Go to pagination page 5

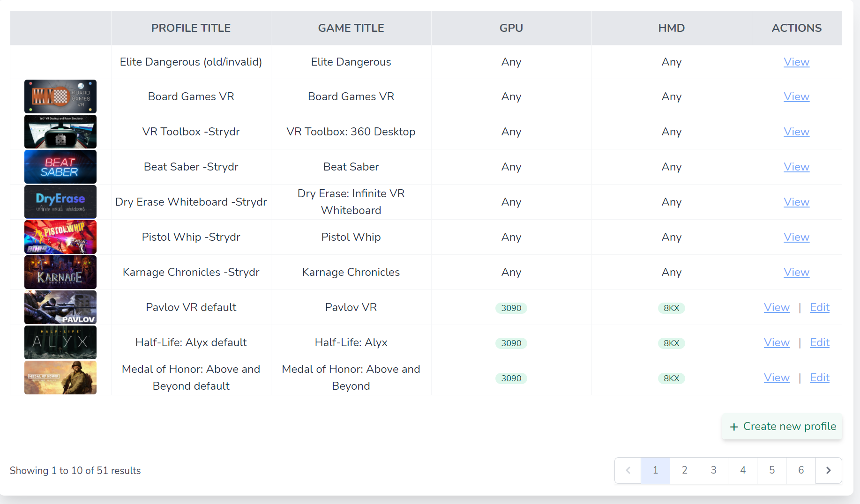click(771, 470)
